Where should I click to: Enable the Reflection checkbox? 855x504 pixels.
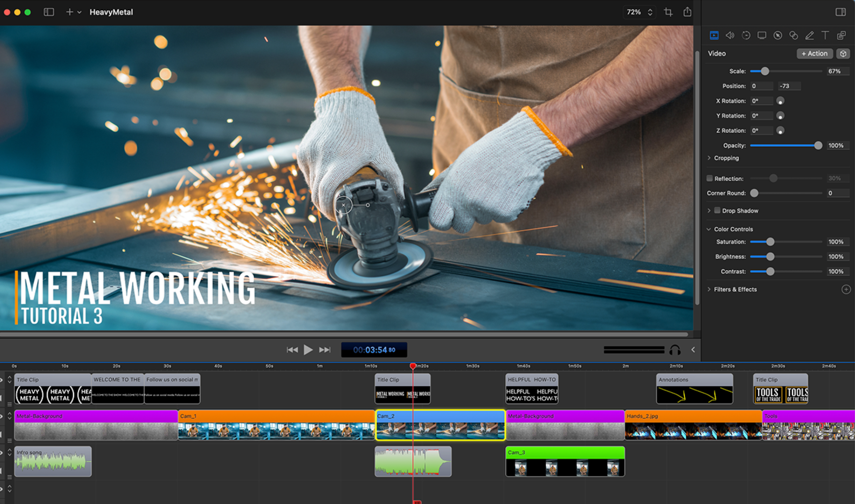click(710, 178)
